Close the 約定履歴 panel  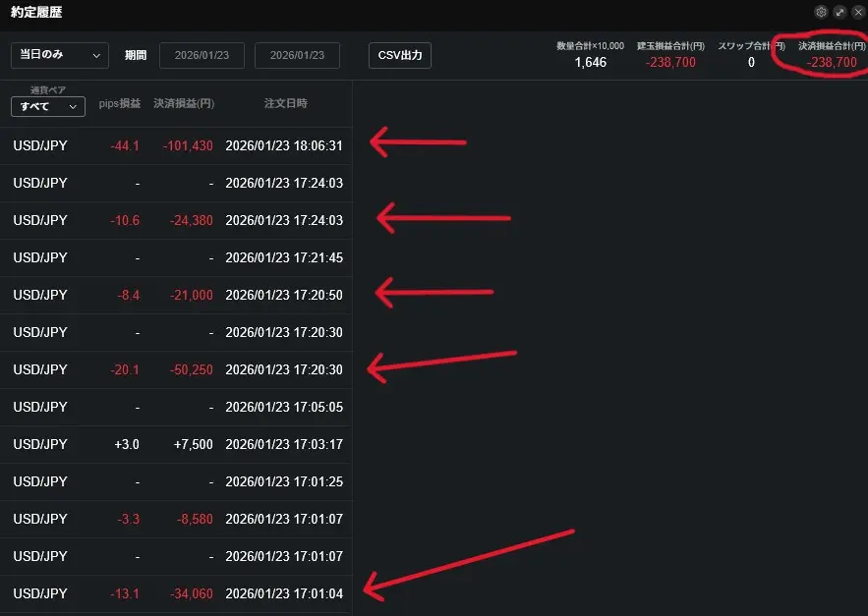pyautogui.click(x=858, y=12)
